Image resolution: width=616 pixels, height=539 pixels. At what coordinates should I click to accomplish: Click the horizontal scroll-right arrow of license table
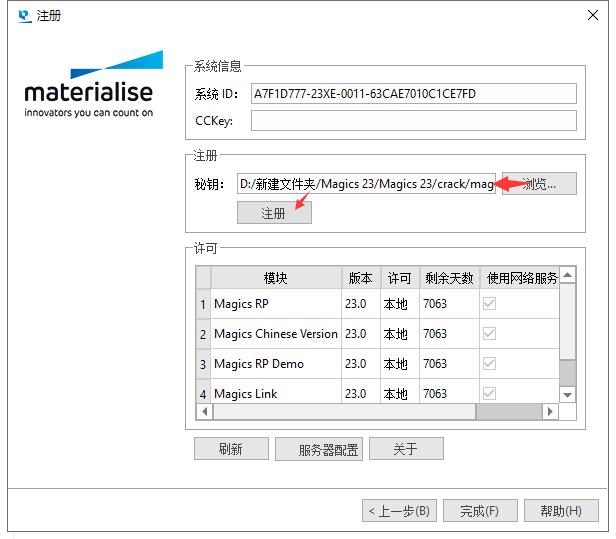550,411
